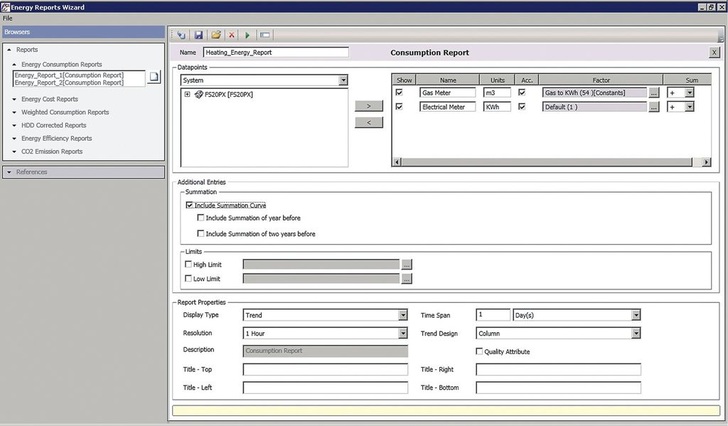This screenshot has width=728, height=426.
Task: Browse High Limit value button
Action: click(406, 265)
